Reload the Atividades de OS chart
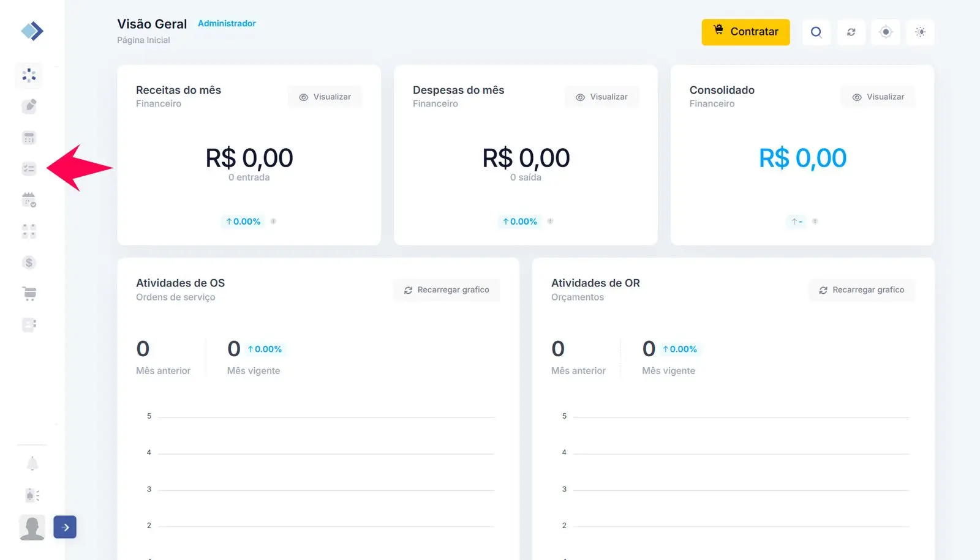Image resolution: width=980 pixels, height=560 pixels. click(x=447, y=290)
